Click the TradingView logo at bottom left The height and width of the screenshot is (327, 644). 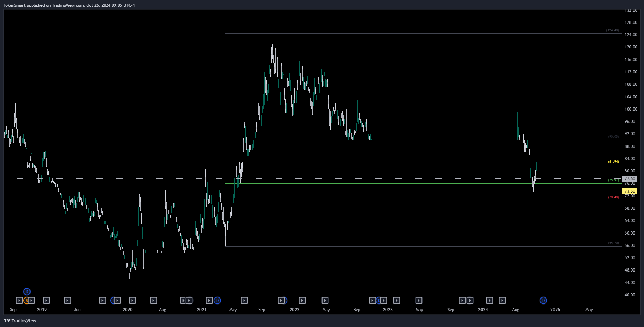pyautogui.click(x=20, y=321)
